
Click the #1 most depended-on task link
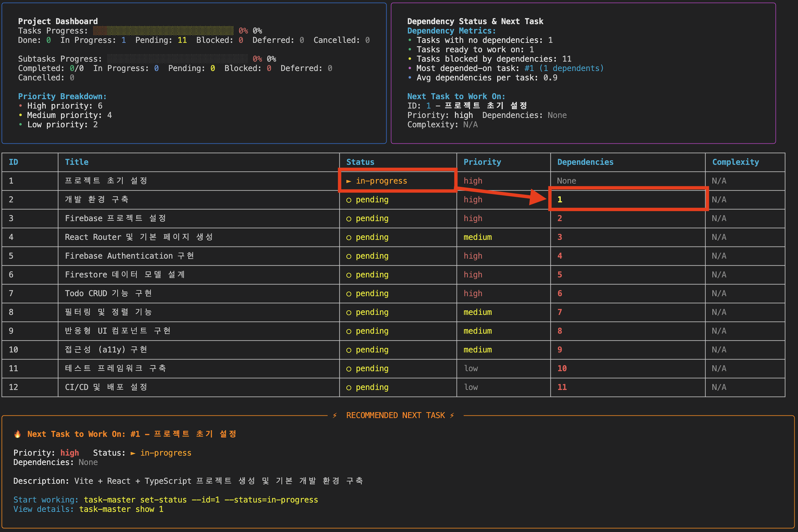(x=529, y=68)
